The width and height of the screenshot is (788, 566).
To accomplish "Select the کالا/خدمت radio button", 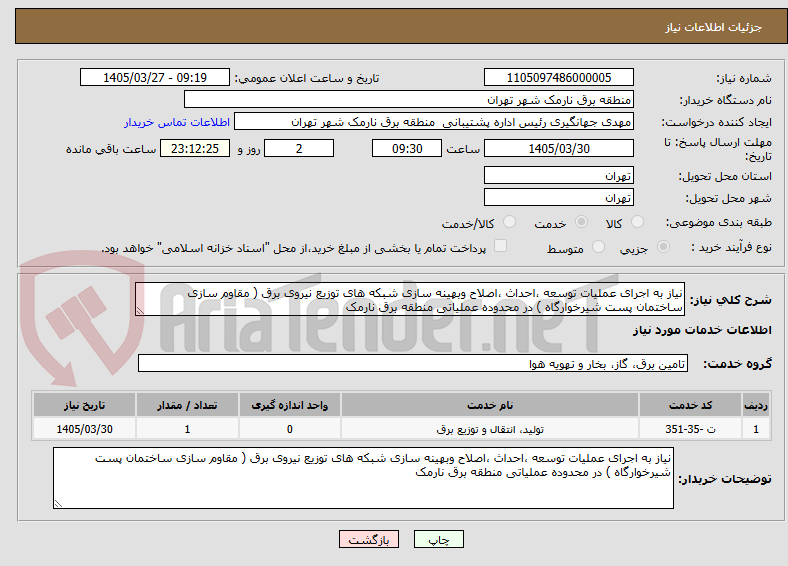I will [510, 222].
